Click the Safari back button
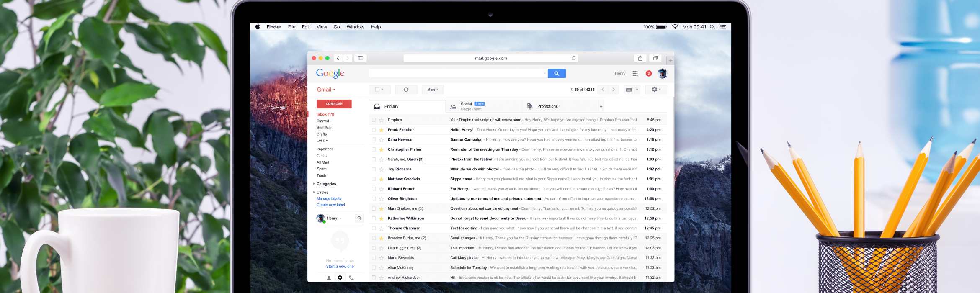Screen dimensions: 980x293 tap(338, 58)
